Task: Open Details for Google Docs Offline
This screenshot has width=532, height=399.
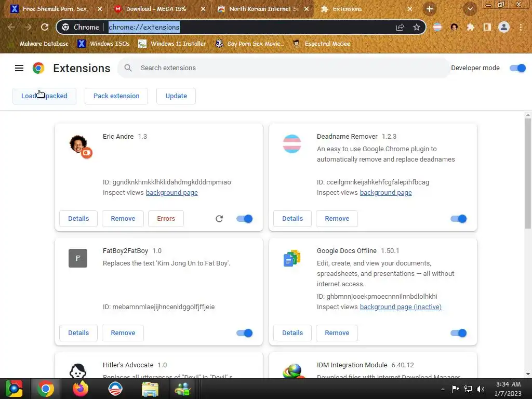Action: pyautogui.click(x=292, y=333)
